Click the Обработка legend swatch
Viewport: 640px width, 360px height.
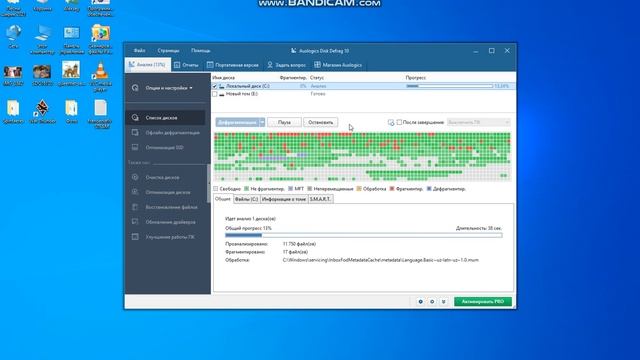[359, 189]
